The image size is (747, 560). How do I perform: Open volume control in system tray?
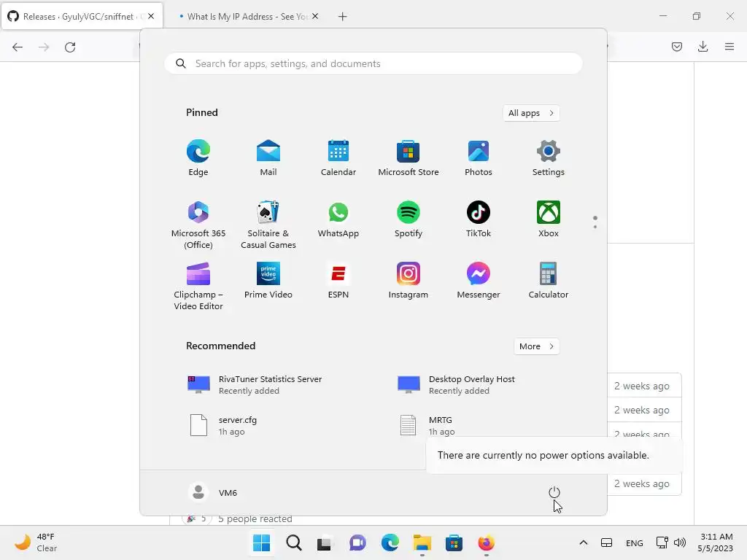coord(681,542)
